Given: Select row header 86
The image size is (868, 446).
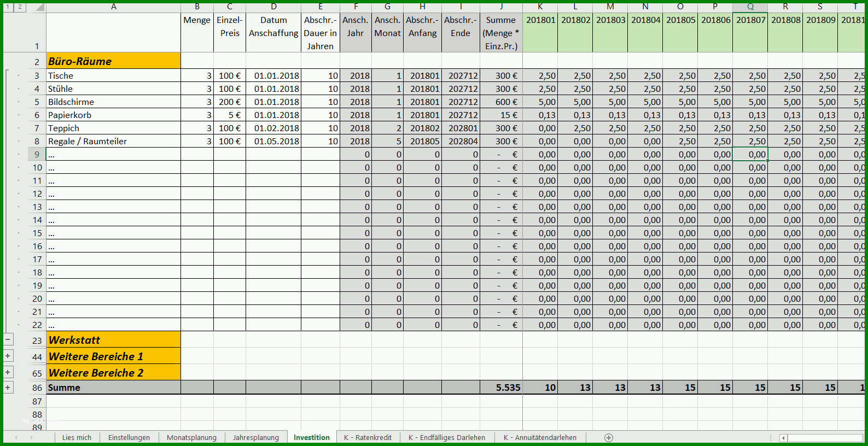Looking at the screenshot, I should (x=37, y=388).
